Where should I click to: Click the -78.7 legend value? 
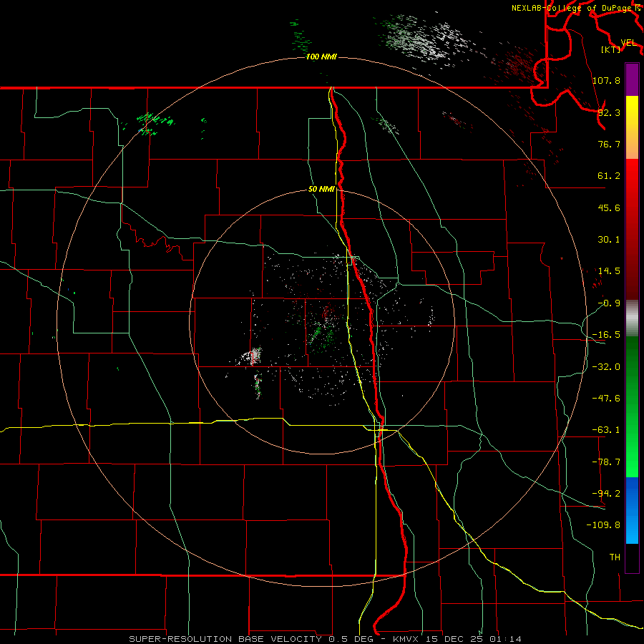click(606, 462)
